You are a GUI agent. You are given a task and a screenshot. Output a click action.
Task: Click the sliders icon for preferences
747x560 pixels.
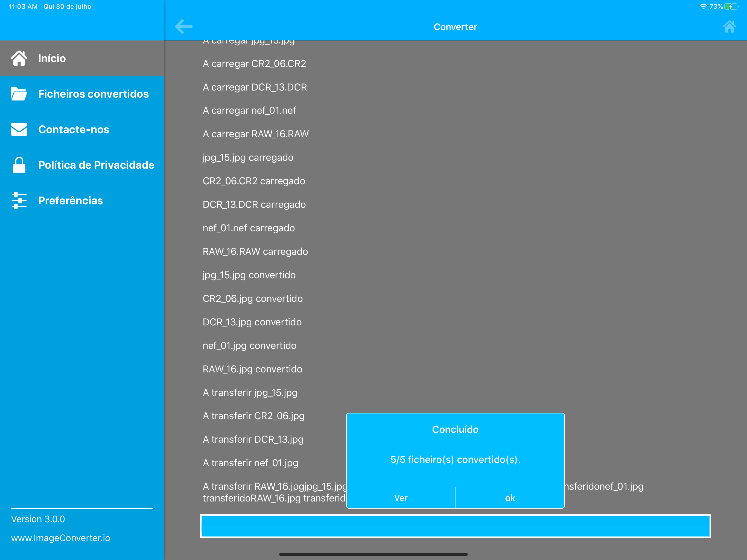(19, 201)
